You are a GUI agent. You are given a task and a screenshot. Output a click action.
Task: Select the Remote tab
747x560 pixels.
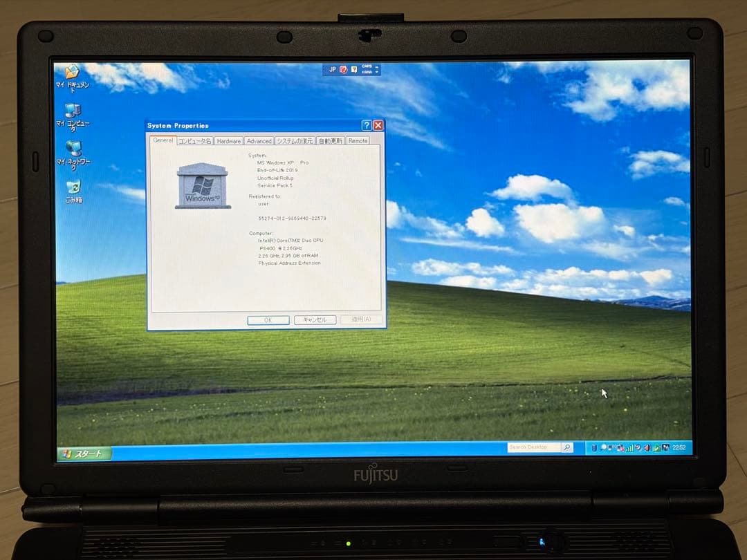(358, 140)
